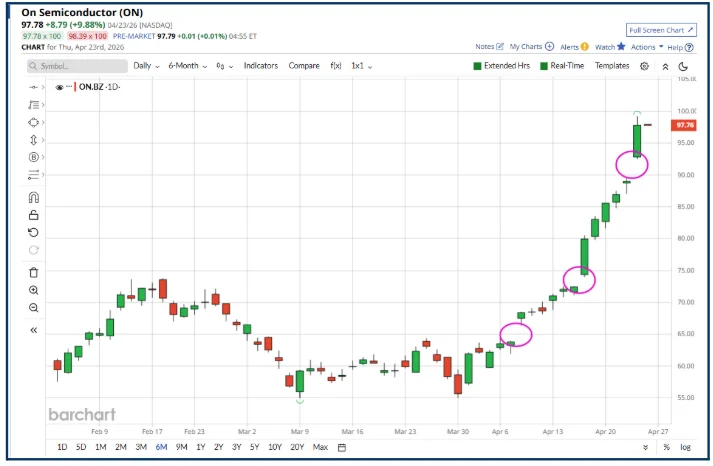713x466 pixels.
Task: Select the measure arrow tool
Action: 34,140
